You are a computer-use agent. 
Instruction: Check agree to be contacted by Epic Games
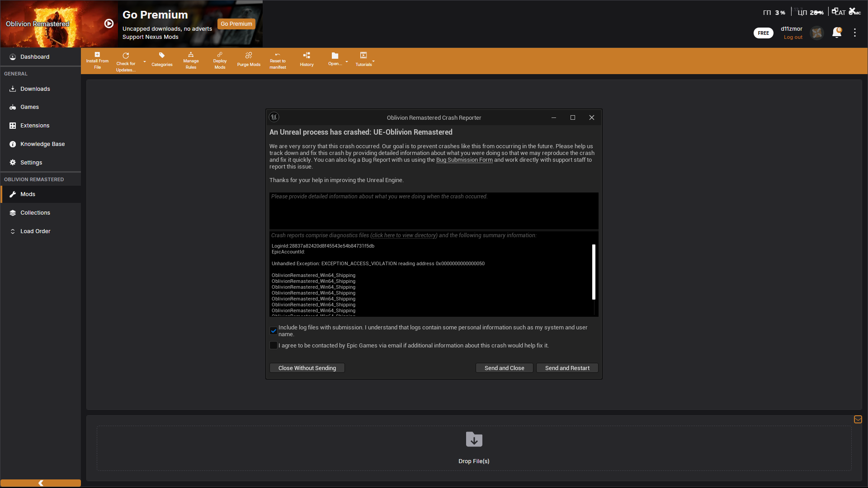[x=274, y=346]
